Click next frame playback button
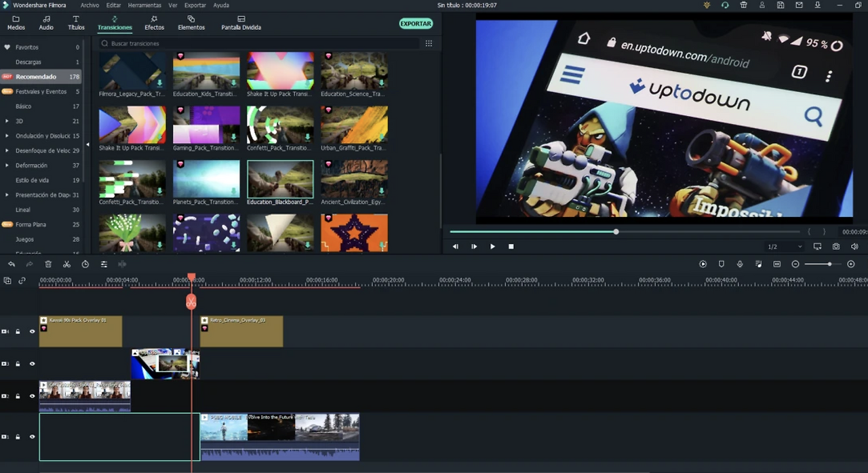This screenshot has height=473, width=868. (474, 247)
